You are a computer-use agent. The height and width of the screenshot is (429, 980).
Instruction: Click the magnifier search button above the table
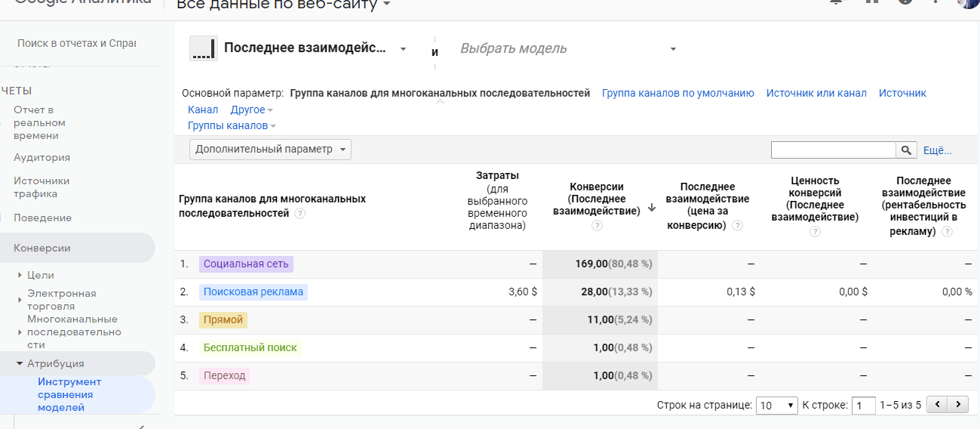906,150
